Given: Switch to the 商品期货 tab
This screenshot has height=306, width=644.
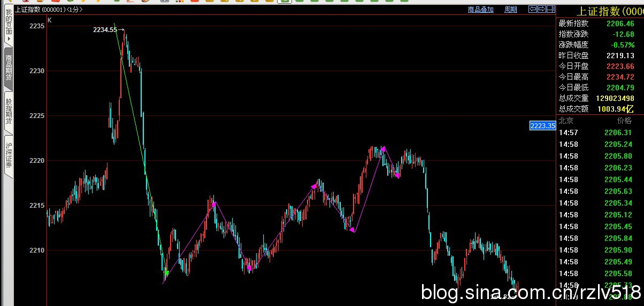Looking at the screenshot, I should pos(9,68).
